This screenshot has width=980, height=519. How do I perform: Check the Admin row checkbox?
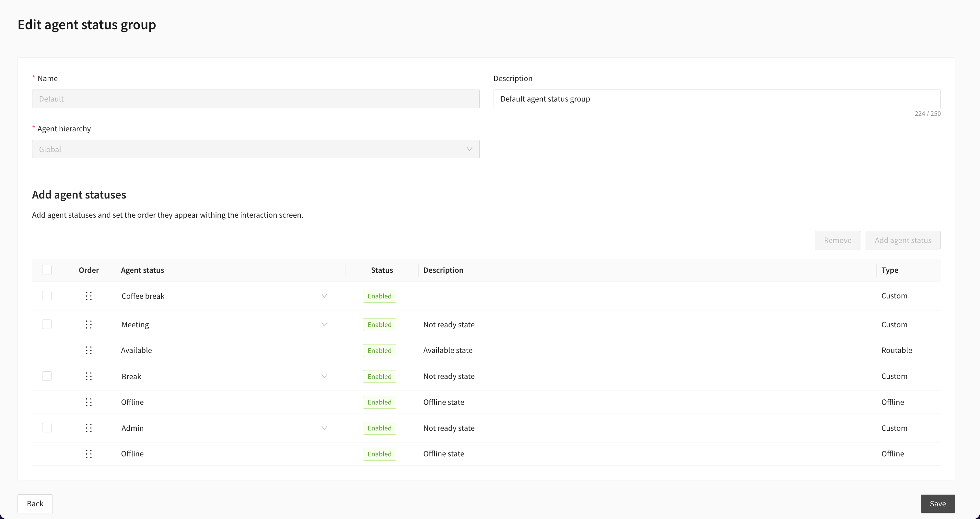pyautogui.click(x=47, y=428)
